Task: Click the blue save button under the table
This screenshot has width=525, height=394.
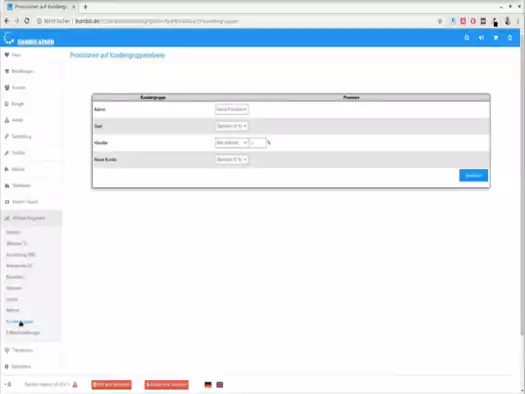Action: (473, 175)
